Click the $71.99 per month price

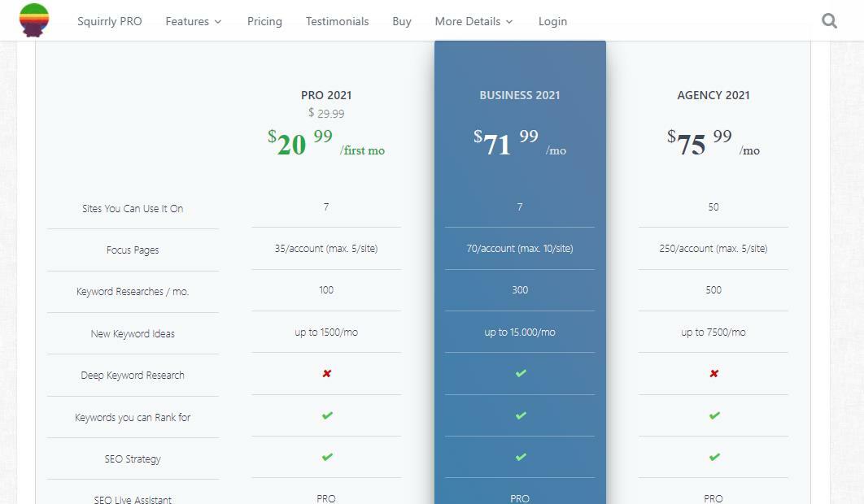click(520, 142)
